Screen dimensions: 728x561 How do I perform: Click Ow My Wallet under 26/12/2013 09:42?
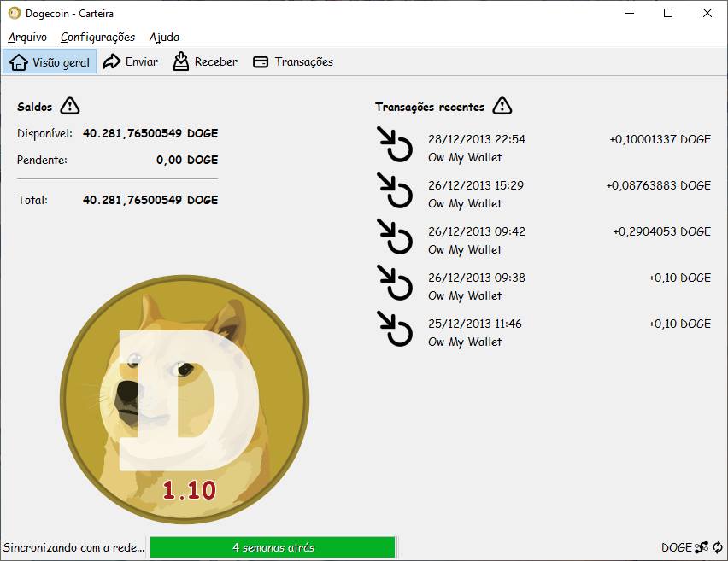[465, 249]
